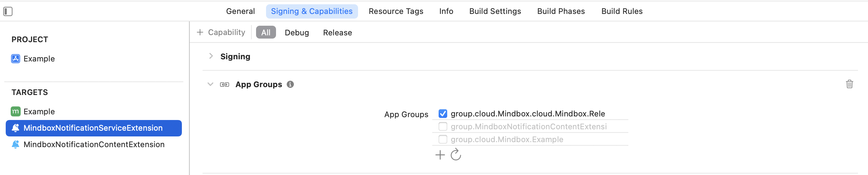Screen dimensions: 868x175
Task: Open the Build Phases tab
Action: (561, 11)
